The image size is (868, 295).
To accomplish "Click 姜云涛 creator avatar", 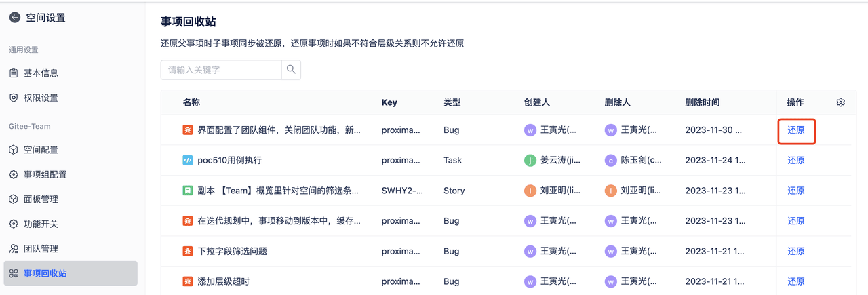I will [x=530, y=161].
